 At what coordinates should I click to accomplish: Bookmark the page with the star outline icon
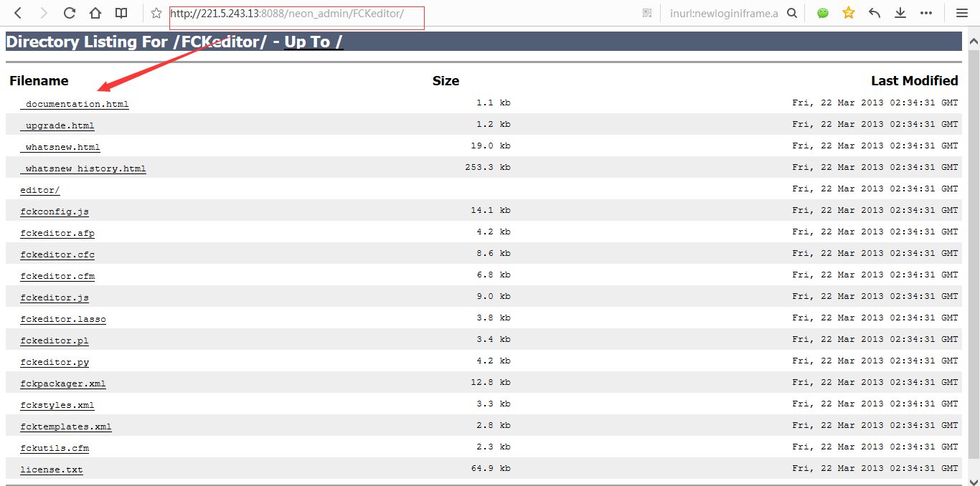click(x=156, y=13)
